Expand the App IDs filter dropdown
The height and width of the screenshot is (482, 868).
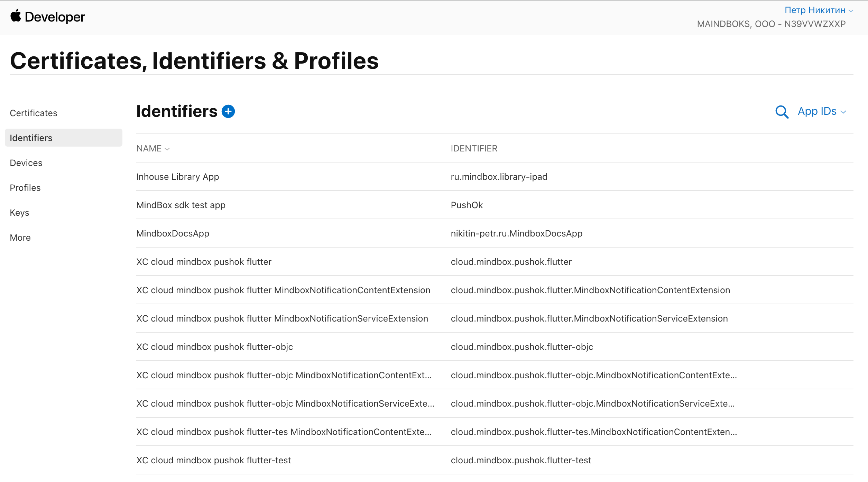[x=822, y=111]
